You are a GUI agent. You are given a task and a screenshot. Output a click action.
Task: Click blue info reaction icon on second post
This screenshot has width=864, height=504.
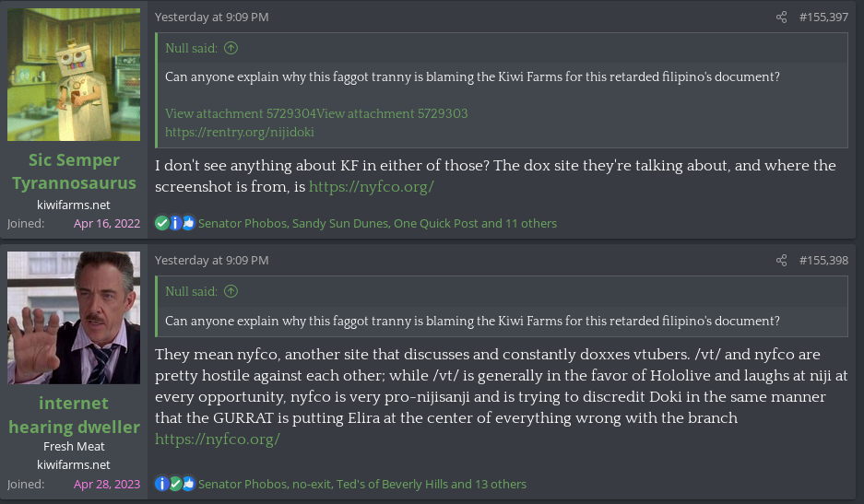point(162,484)
